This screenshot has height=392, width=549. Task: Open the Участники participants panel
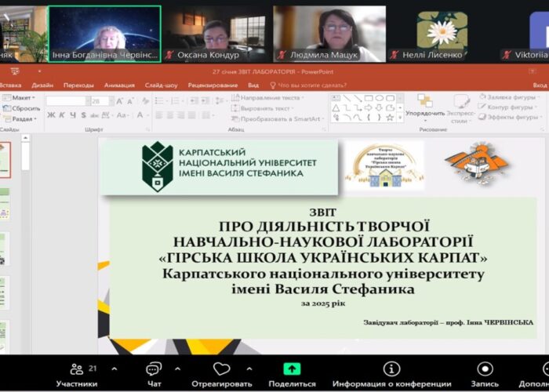[76, 374]
